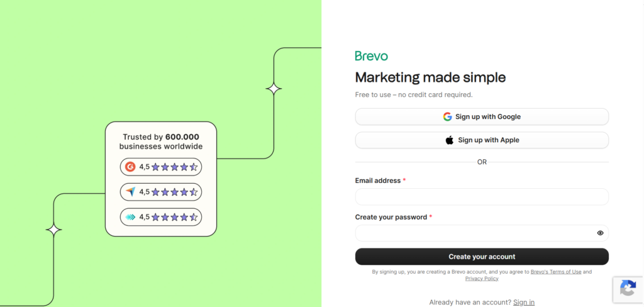This screenshot has height=307, width=644.
Task: Click the upper sparkle star on line
Action: (274, 89)
